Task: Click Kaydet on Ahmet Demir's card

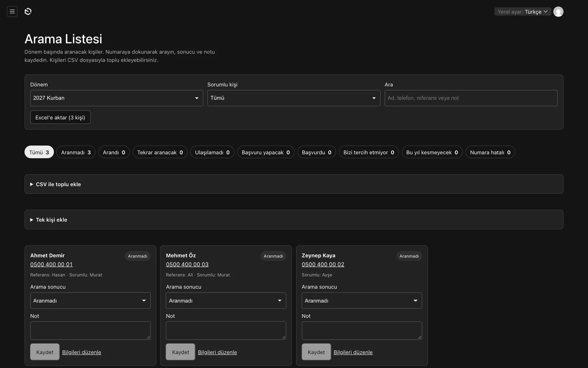Action: tap(45, 352)
